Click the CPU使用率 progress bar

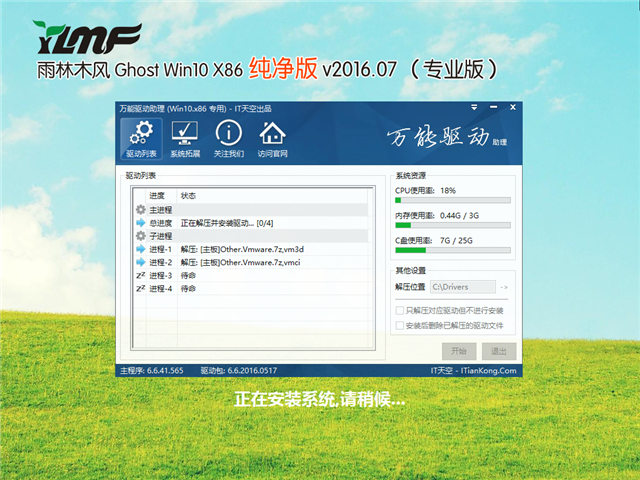point(453,200)
